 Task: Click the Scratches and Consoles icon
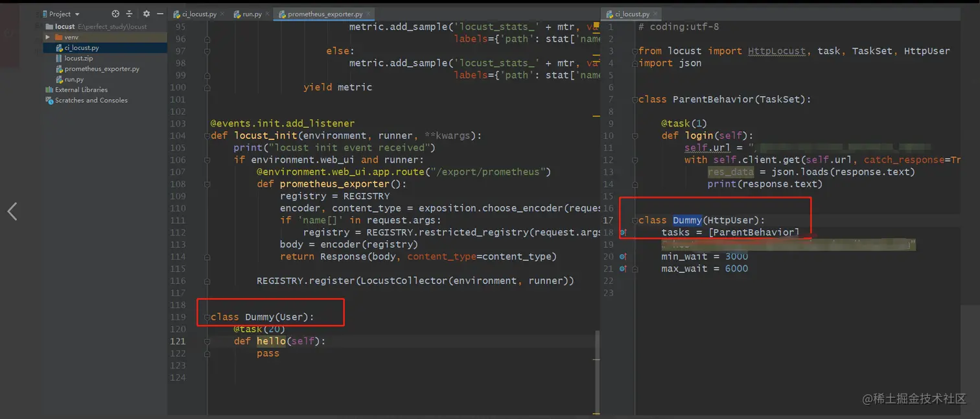[x=49, y=101]
